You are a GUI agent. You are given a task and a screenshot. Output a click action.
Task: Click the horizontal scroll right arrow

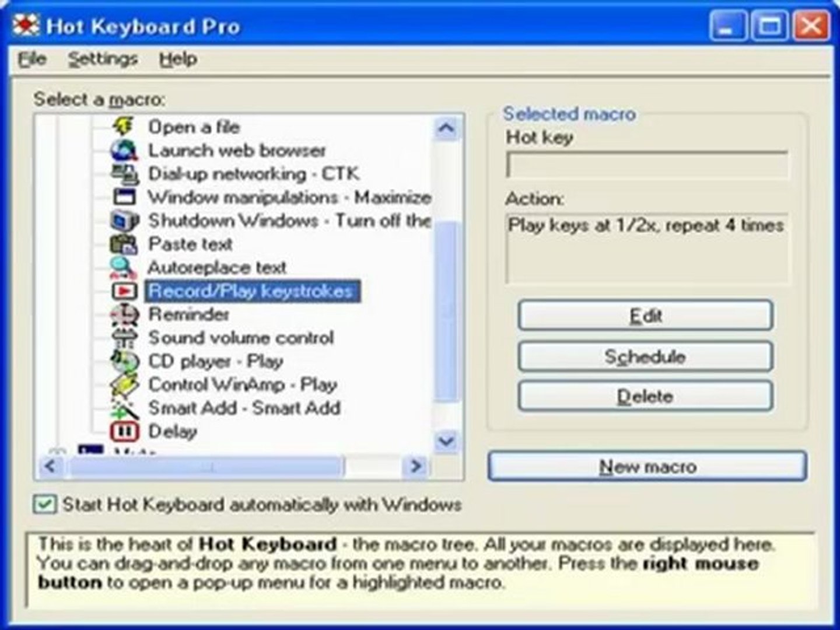416,466
